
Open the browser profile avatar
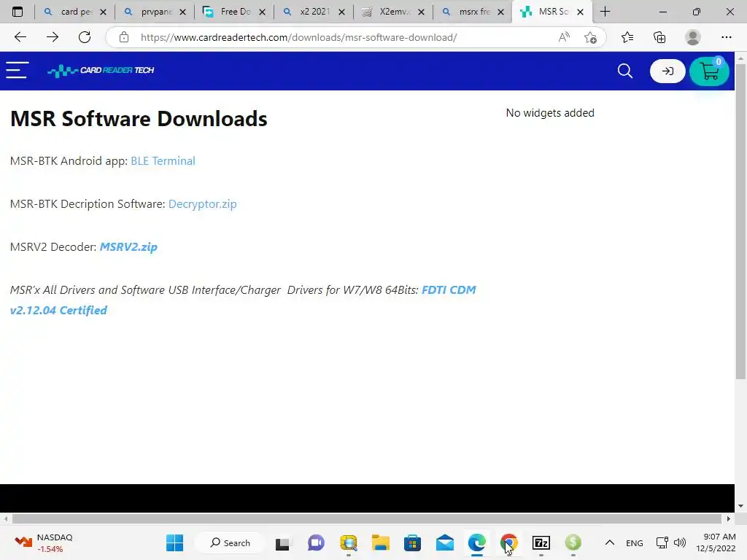(693, 37)
